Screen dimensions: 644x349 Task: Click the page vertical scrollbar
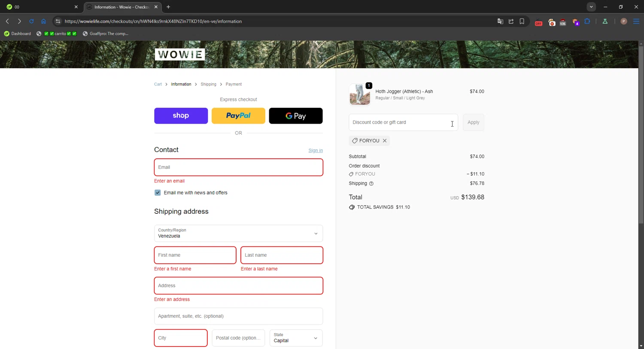tap(641, 135)
